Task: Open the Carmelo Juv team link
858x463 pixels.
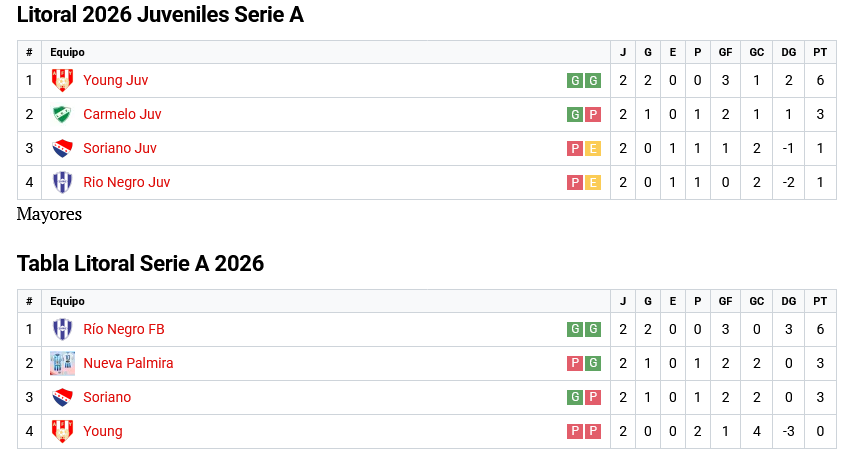Action: pos(122,115)
